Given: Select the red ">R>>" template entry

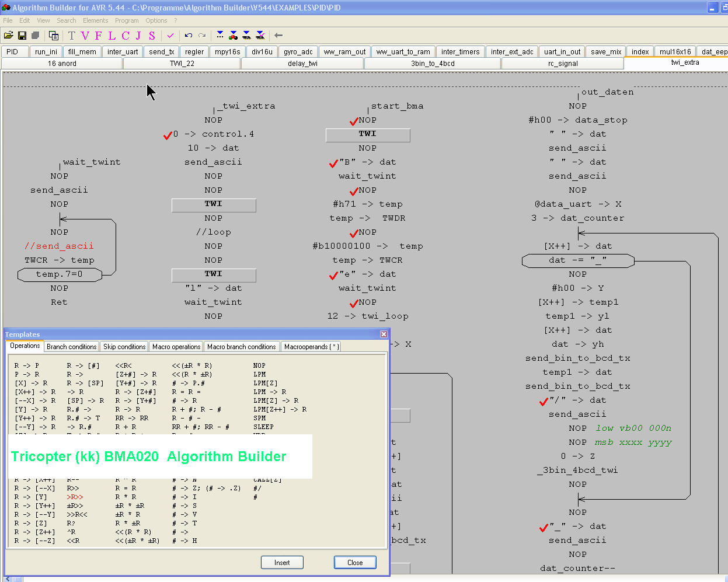Looking at the screenshot, I should (75, 497).
